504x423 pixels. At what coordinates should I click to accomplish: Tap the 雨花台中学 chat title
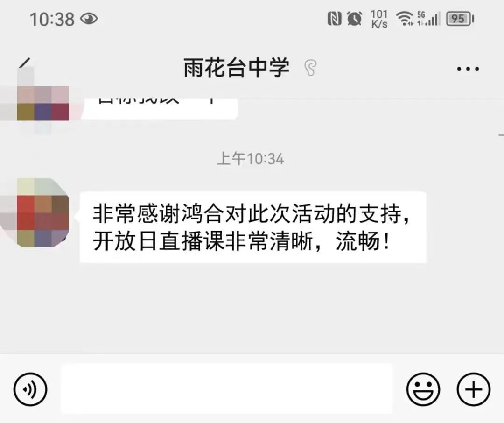click(x=236, y=68)
